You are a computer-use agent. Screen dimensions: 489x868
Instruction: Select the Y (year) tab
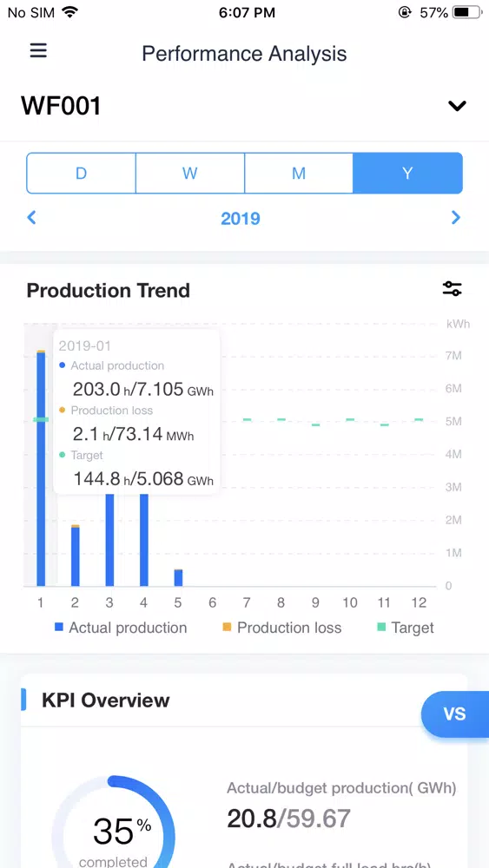[x=407, y=174]
